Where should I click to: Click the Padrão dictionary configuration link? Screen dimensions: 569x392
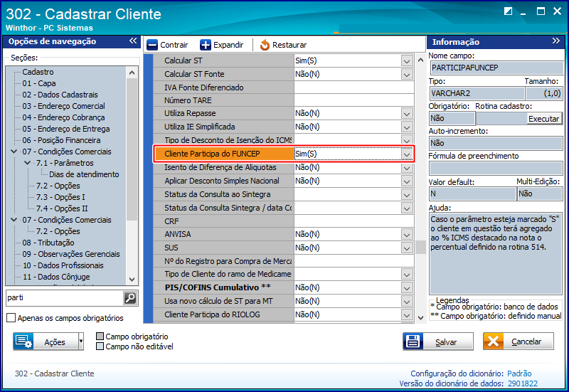point(519,374)
